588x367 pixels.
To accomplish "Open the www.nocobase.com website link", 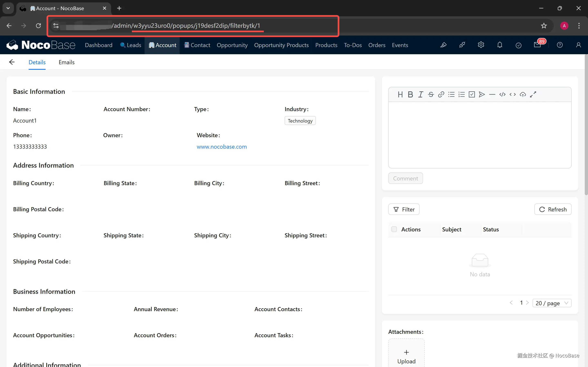I will 222,147.
